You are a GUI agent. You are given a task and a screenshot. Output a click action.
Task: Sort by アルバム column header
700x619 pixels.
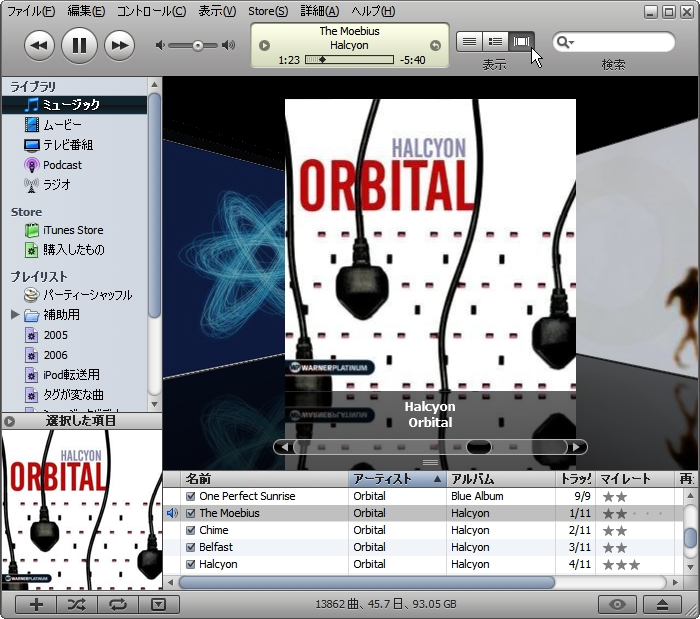500,479
